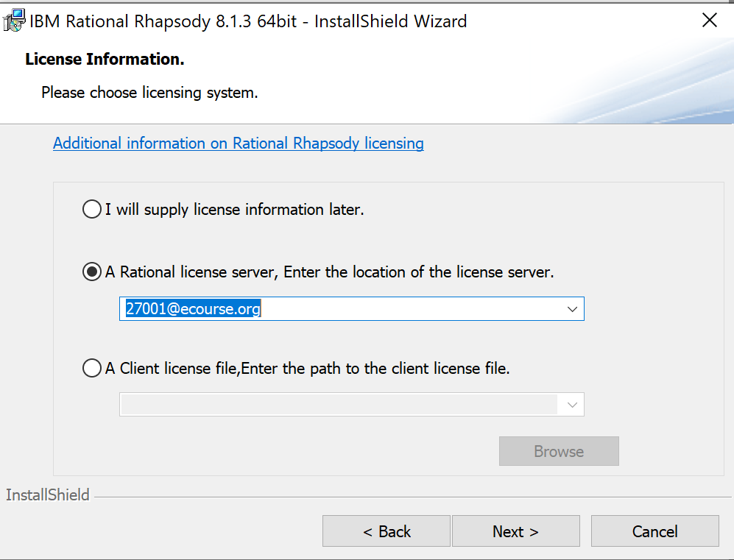Select the Client license file radio button

[92, 368]
